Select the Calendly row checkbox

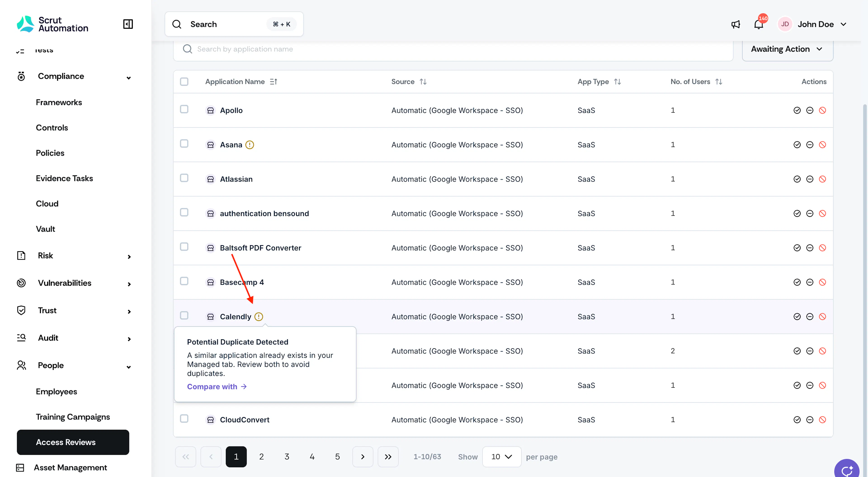point(184,316)
